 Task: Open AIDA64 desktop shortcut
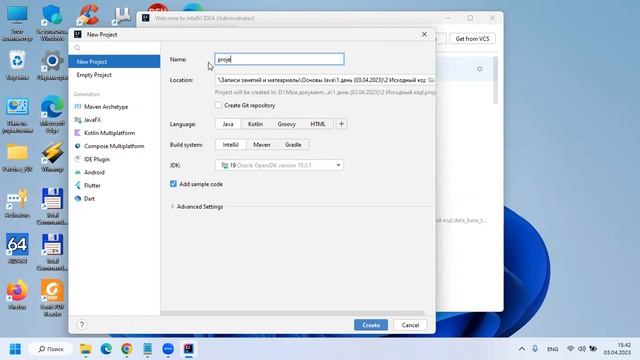[x=17, y=248]
